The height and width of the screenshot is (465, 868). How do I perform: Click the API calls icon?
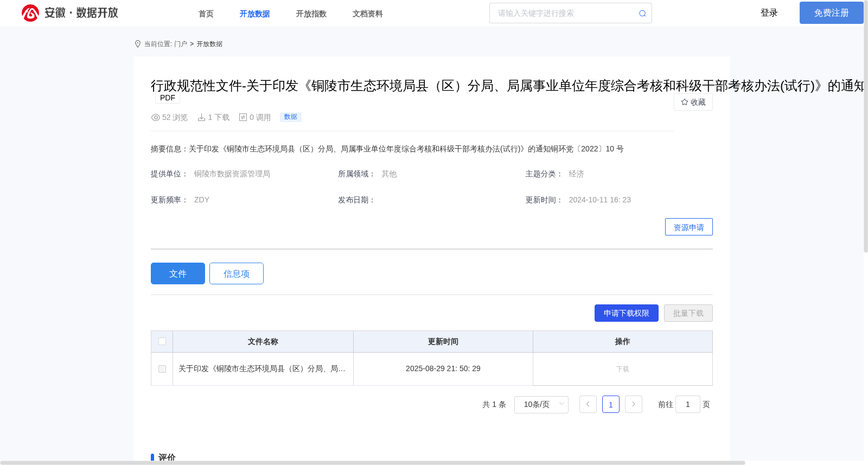click(243, 117)
